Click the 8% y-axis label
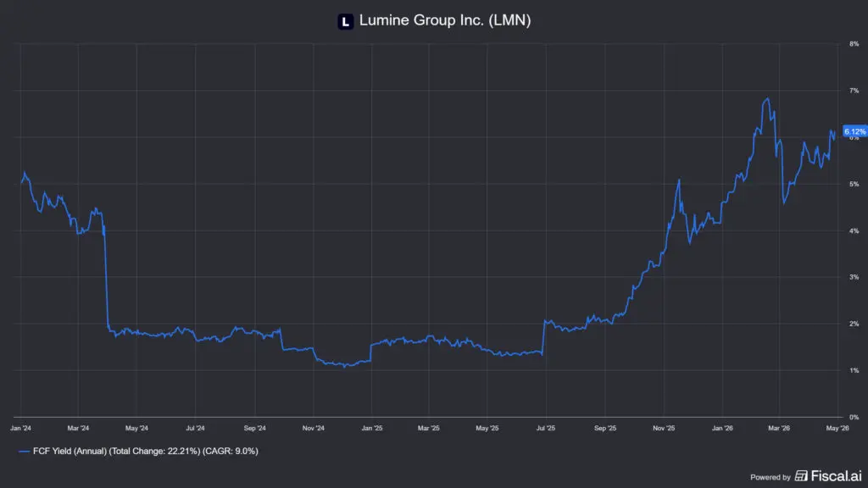 click(854, 44)
